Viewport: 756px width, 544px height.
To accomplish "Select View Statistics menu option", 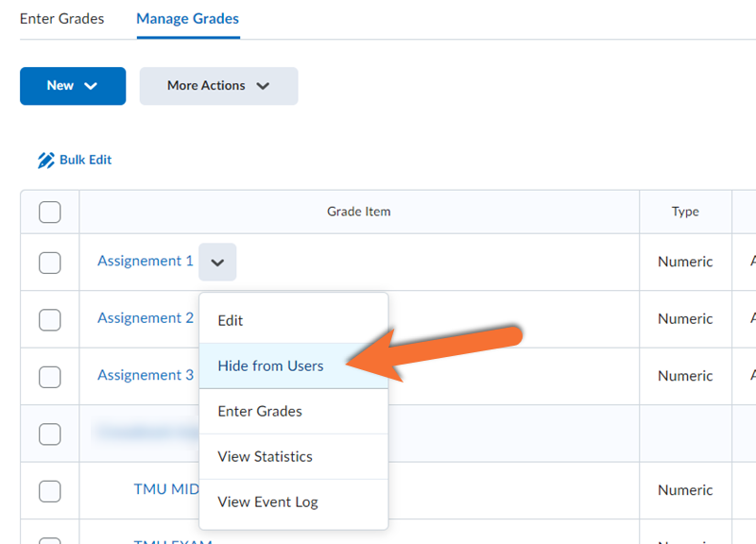I will [x=294, y=456].
